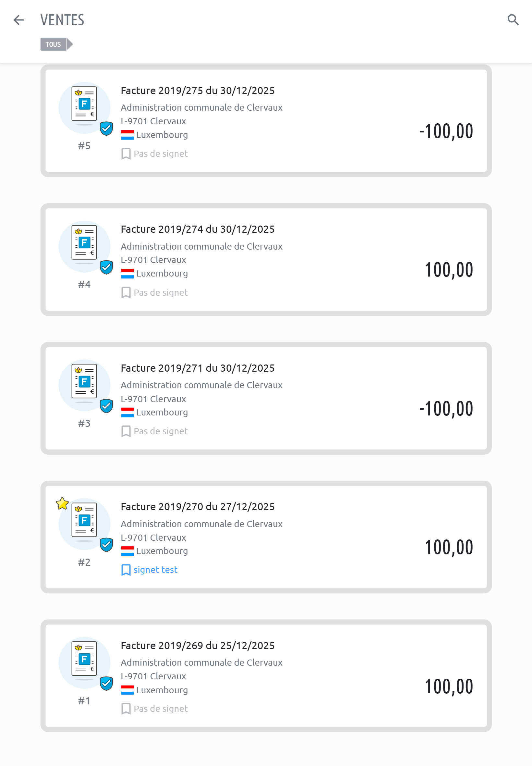Image resolution: width=532 pixels, height=766 pixels.
Task: Go back using the arrow icon
Action: 19,20
